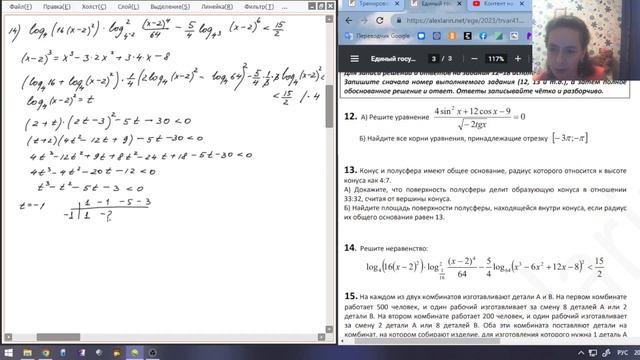This screenshot has height=360, width=640.
Task: Open the black square bookmark icon
Action: click(x=468, y=36)
